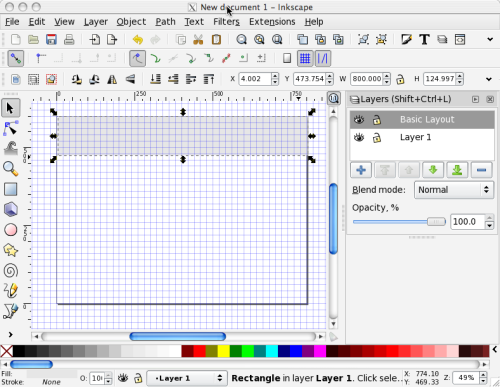
Task: Cut selection with scissors icon
Action: coord(198,39)
